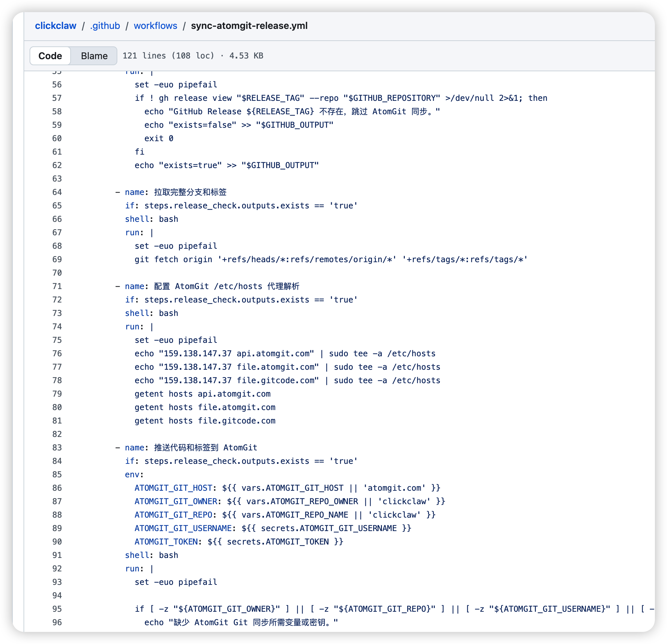
Task: Switch to the Blame view tab
Action: pyautogui.click(x=94, y=56)
